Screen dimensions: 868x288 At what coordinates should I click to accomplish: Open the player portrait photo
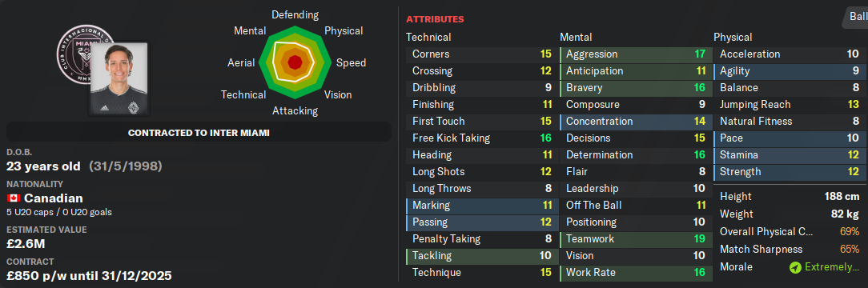pyautogui.click(x=119, y=78)
